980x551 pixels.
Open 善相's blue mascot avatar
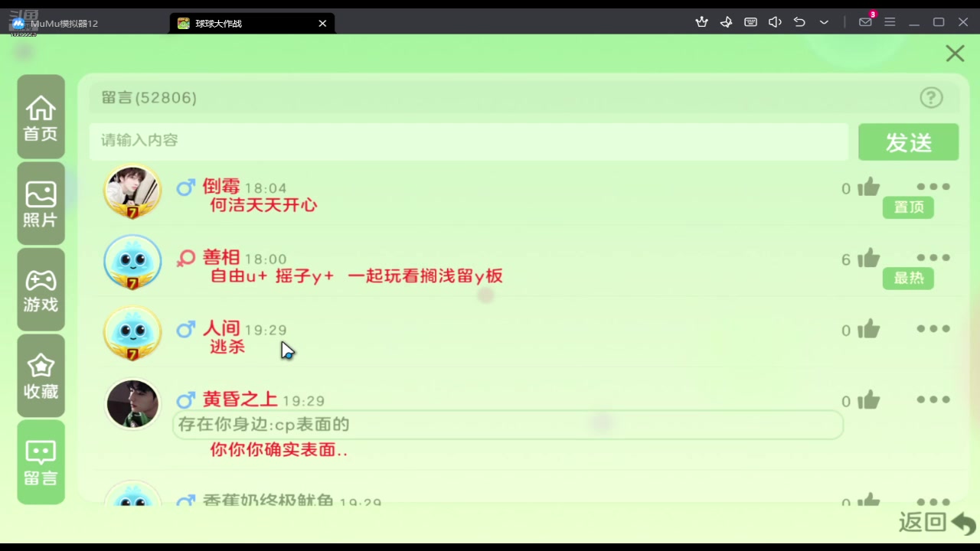click(x=132, y=262)
